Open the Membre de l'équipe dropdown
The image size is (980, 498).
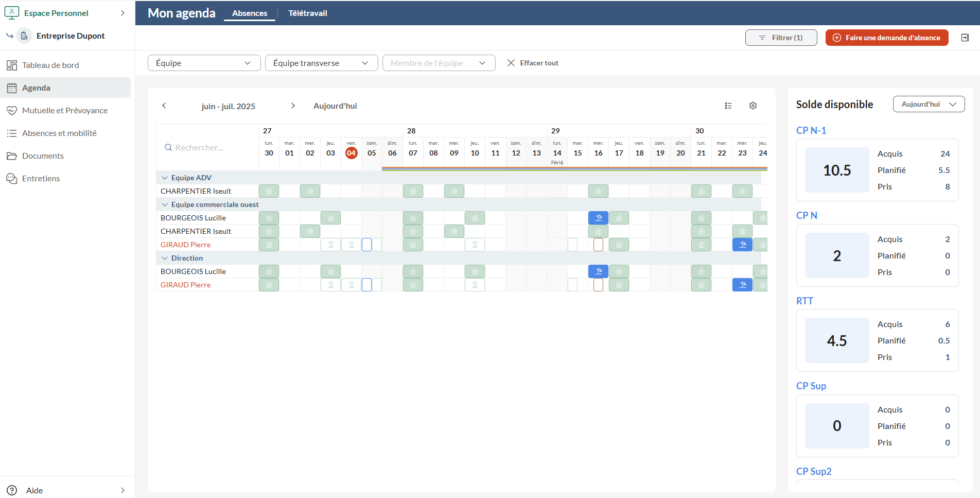(x=439, y=63)
